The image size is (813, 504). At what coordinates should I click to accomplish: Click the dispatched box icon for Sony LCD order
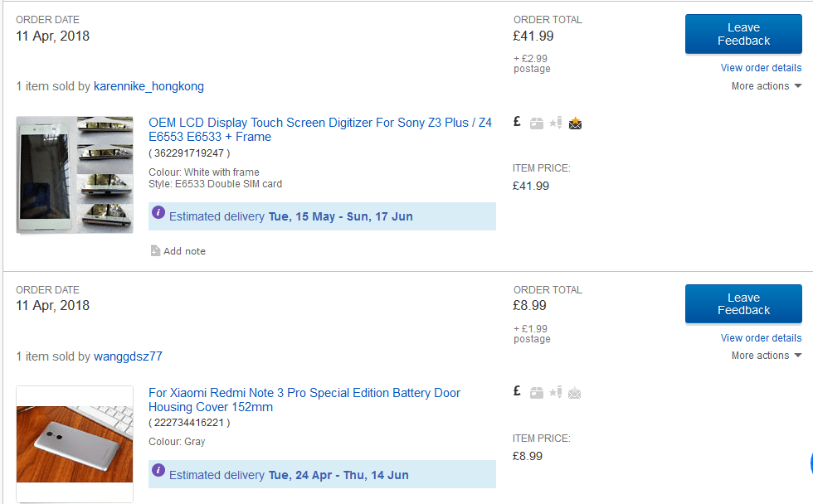[x=537, y=124]
